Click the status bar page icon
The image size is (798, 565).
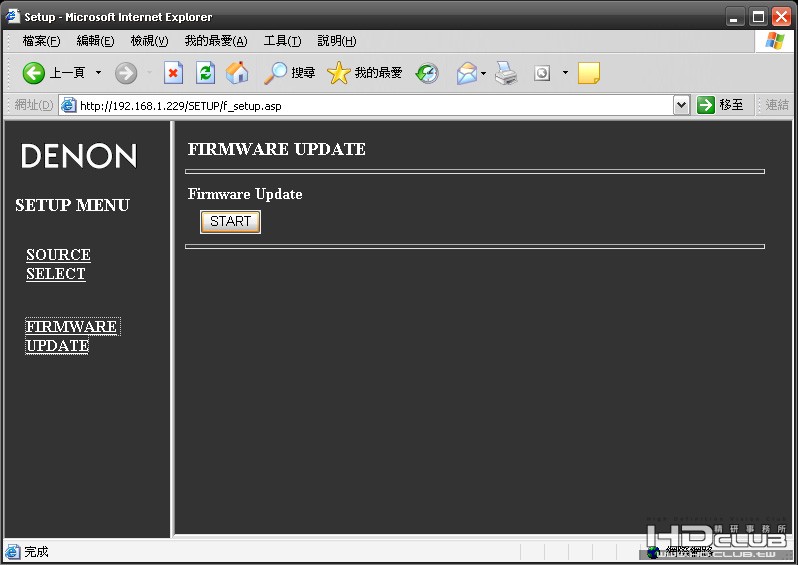click(x=12, y=551)
